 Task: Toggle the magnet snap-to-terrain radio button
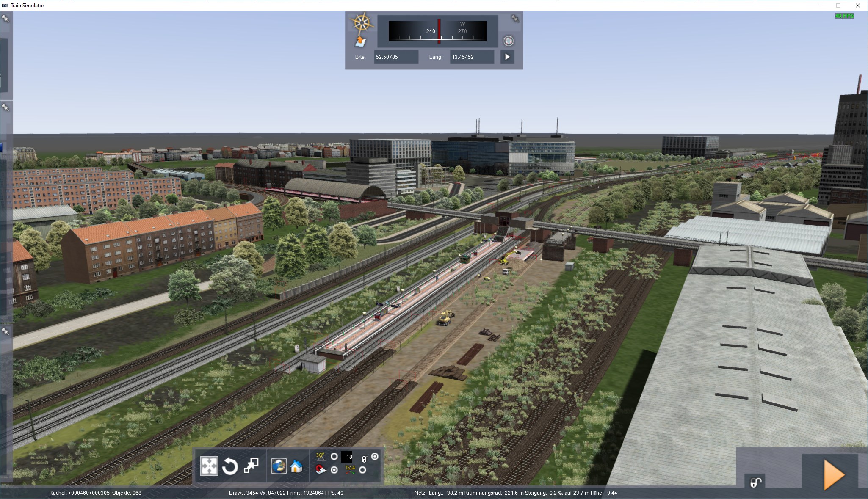(334, 470)
